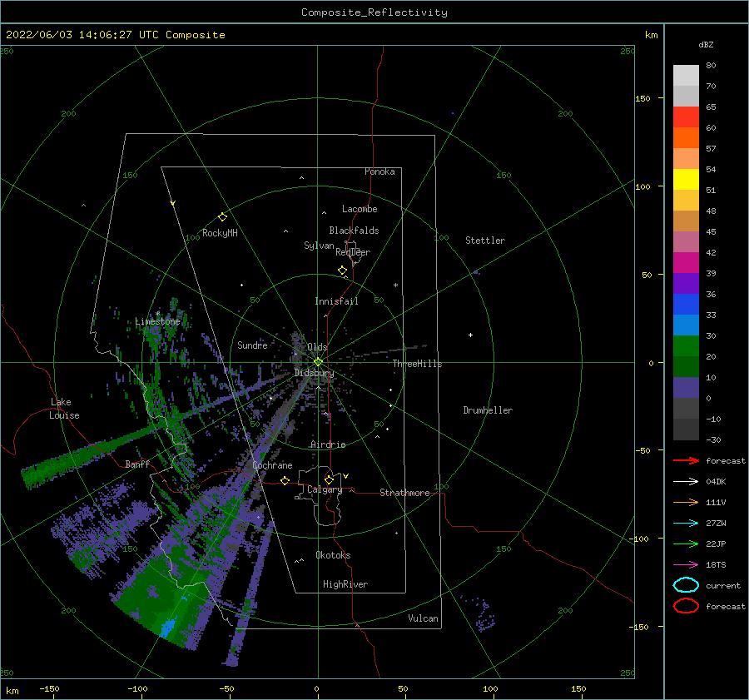Click the Strathmore label
Image resolution: width=749 pixels, height=700 pixels.
tap(404, 493)
